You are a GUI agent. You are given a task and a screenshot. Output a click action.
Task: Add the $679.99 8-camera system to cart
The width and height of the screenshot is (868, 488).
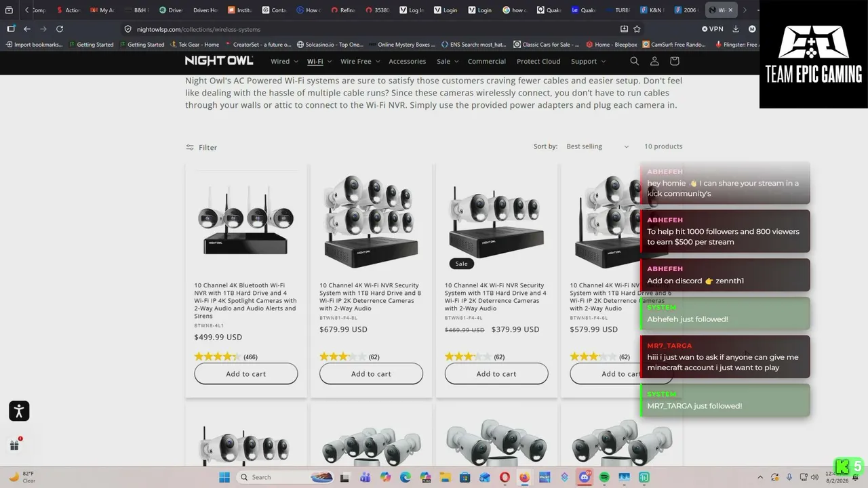coord(371,373)
